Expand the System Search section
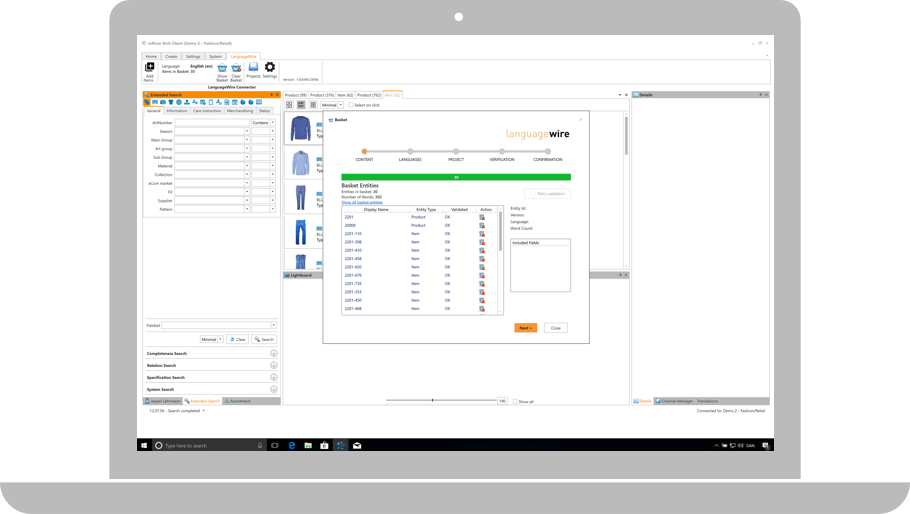 click(x=274, y=389)
